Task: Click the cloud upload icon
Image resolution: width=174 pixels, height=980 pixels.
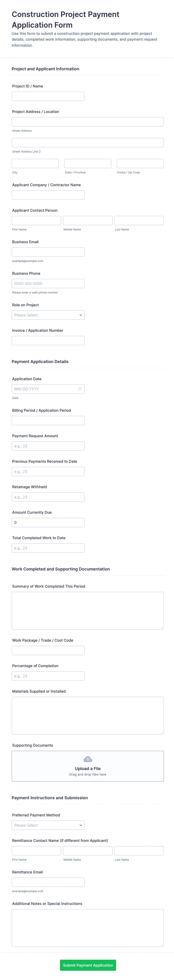Action: [88, 759]
